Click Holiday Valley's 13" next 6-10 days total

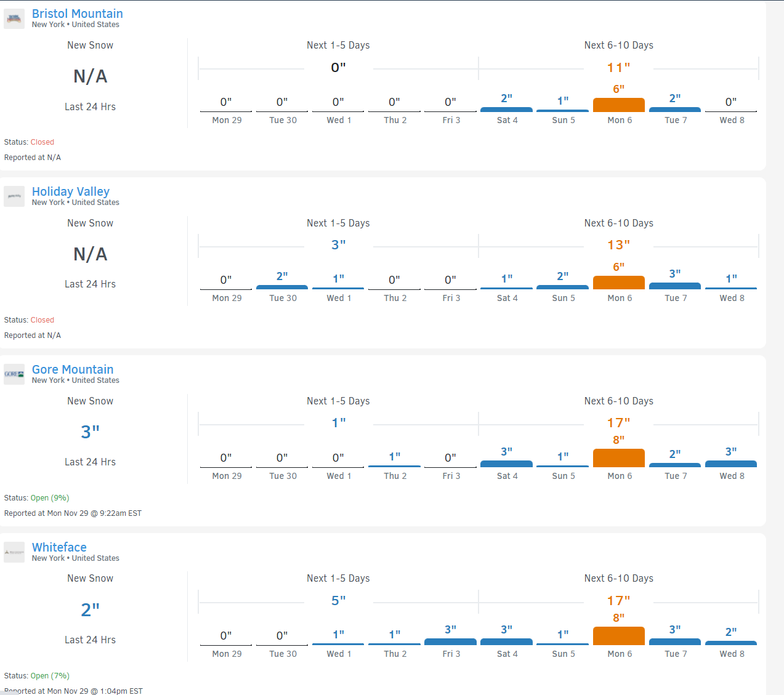click(618, 245)
